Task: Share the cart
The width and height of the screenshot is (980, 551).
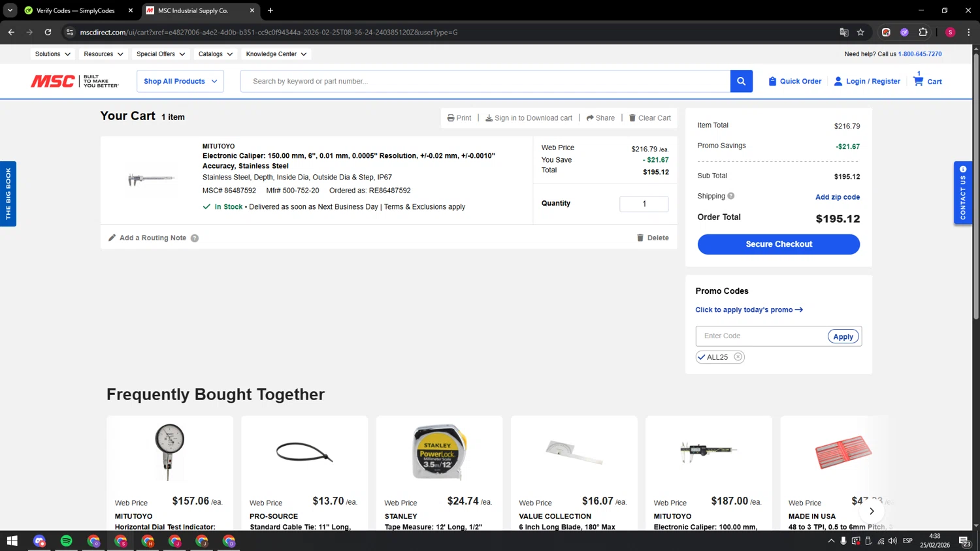Action: point(600,118)
